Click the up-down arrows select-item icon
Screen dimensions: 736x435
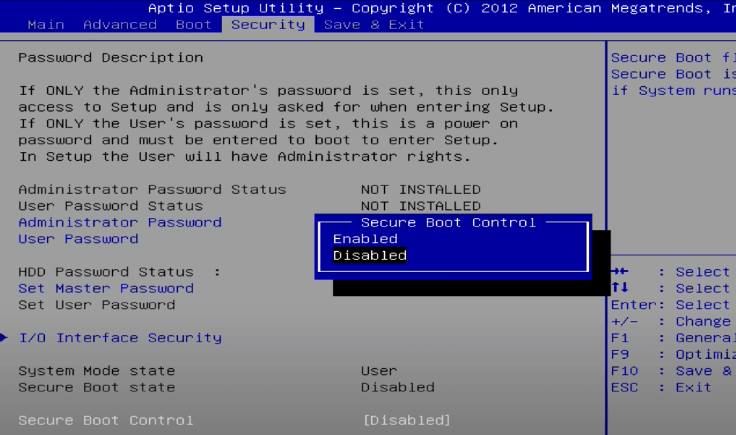(620, 287)
